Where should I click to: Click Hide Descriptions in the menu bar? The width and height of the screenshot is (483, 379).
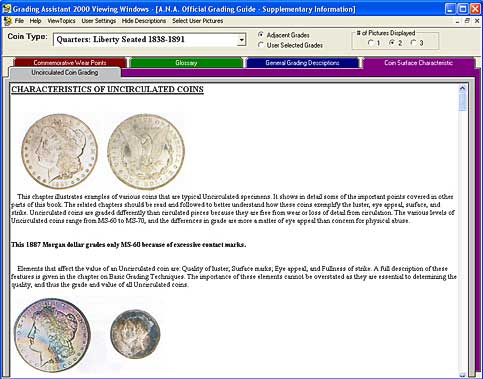144,21
